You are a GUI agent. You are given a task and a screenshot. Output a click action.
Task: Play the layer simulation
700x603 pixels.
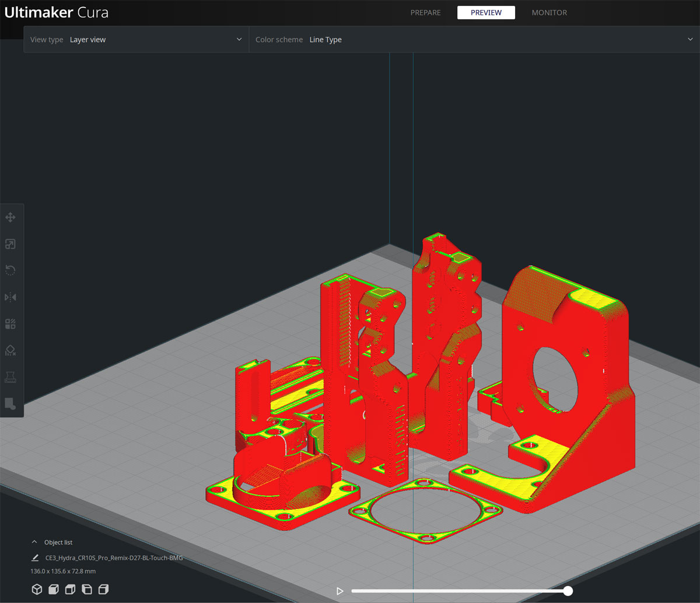340,591
